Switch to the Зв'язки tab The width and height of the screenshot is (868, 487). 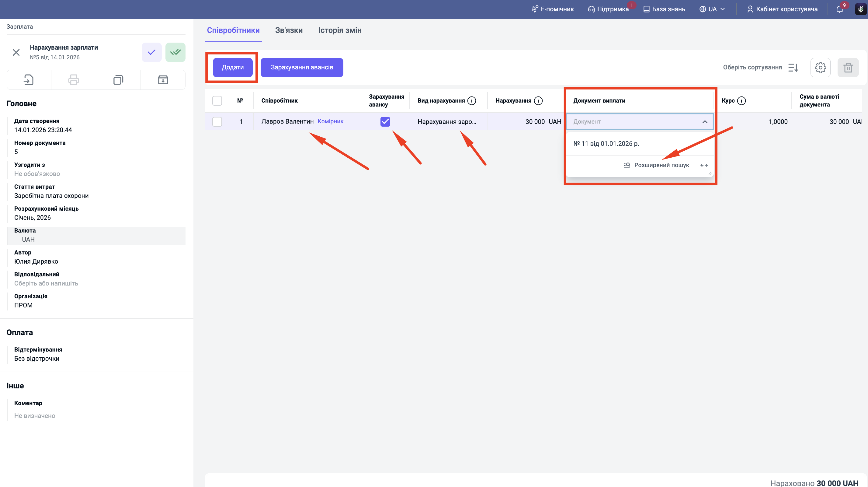[x=289, y=30]
